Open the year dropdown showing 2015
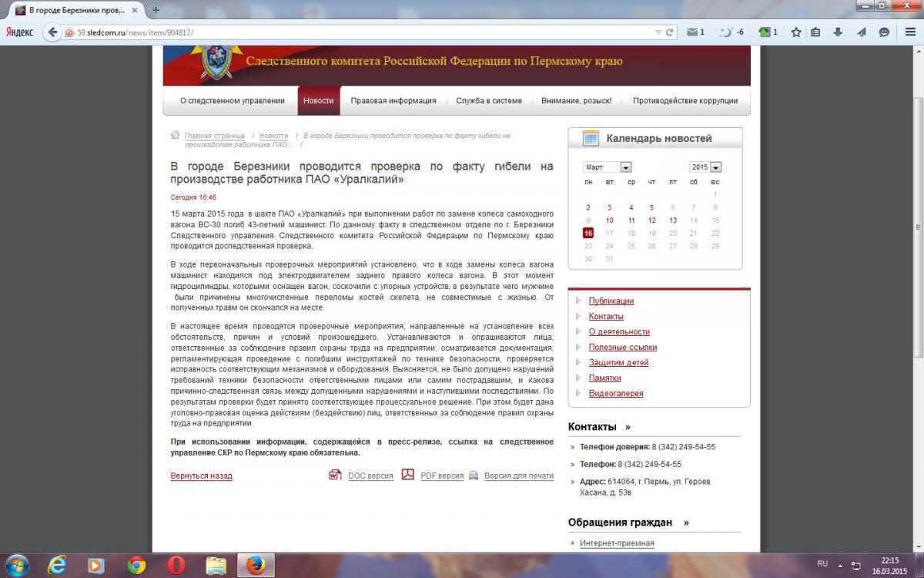The image size is (924, 578). click(705, 167)
